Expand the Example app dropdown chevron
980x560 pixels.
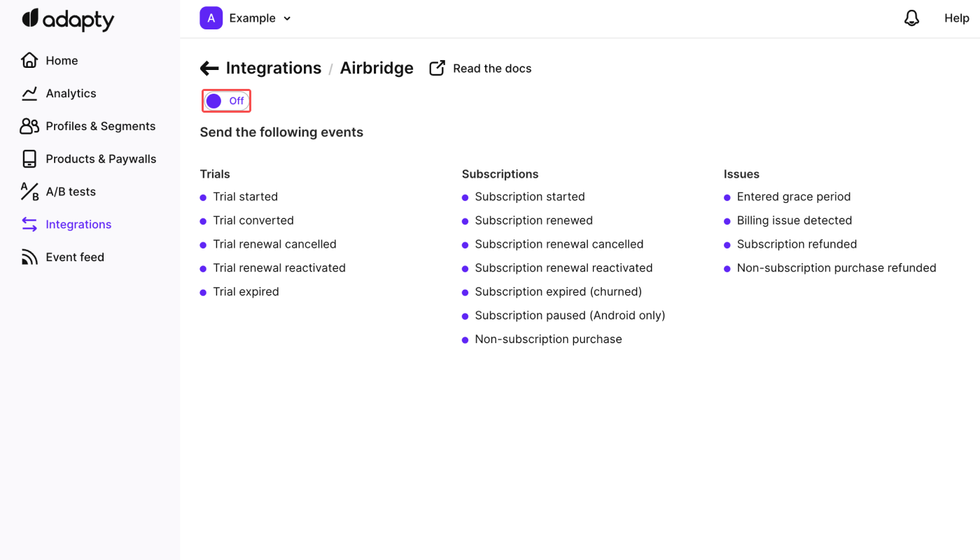287,19
